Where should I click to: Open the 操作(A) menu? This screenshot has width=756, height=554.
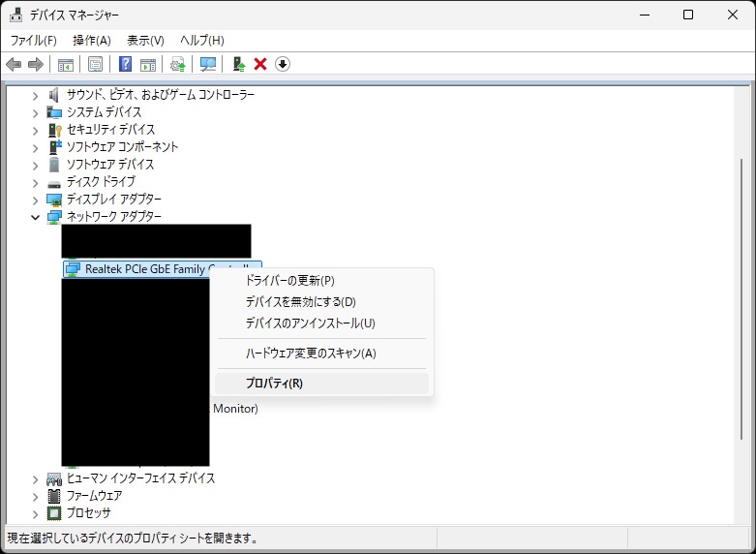tap(92, 40)
